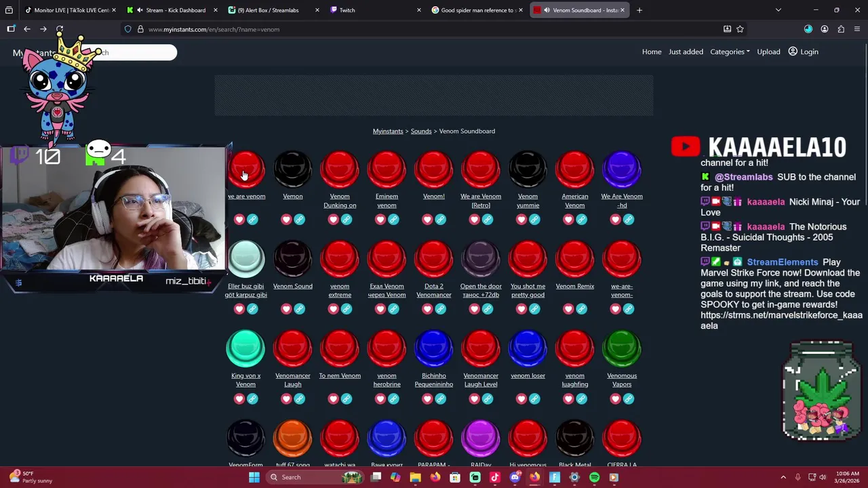Image resolution: width=868 pixels, height=488 pixels.
Task: Favorite the venom loser sound
Action: (521, 399)
